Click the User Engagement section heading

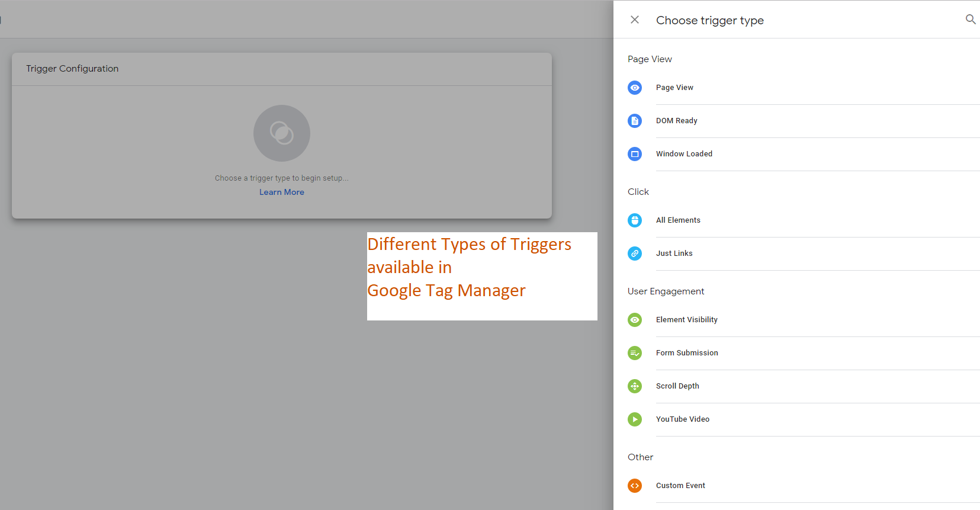pyautogui.click(x=666, y=291)
